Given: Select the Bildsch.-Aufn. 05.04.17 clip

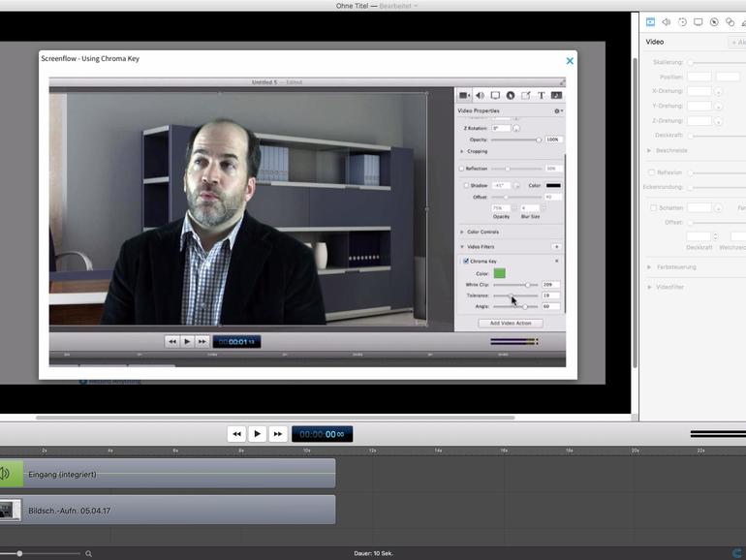Looking at the screenshot, I should click(168, 510).
